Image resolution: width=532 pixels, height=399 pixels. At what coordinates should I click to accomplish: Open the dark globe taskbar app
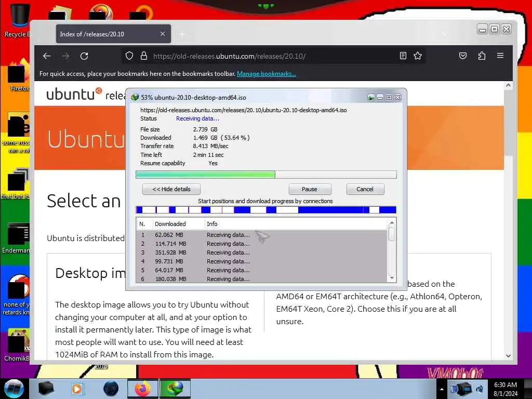pos(111,389)
